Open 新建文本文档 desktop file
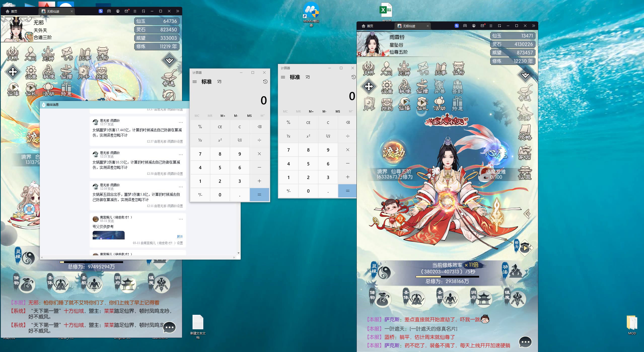Viewport: 644px width, 352px height. click(x=198, y=327)
